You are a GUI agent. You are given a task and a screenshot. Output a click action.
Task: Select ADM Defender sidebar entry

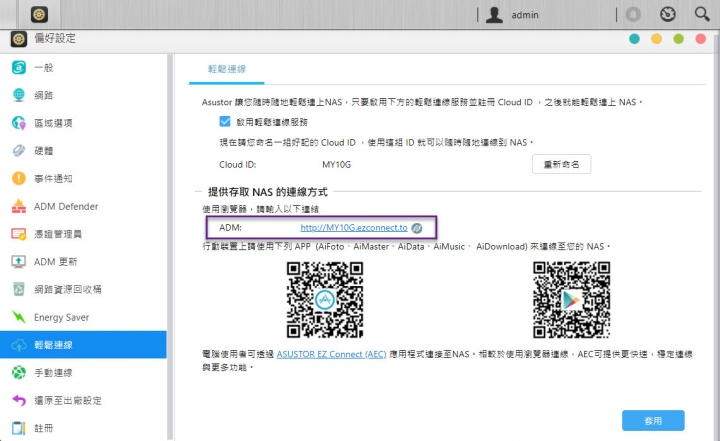click(83, 206)
